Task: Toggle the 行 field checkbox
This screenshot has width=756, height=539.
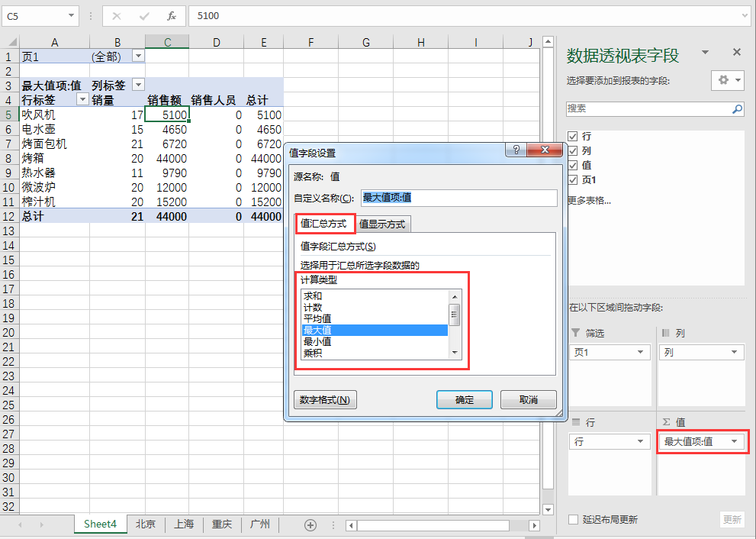Action: [573, 136]
